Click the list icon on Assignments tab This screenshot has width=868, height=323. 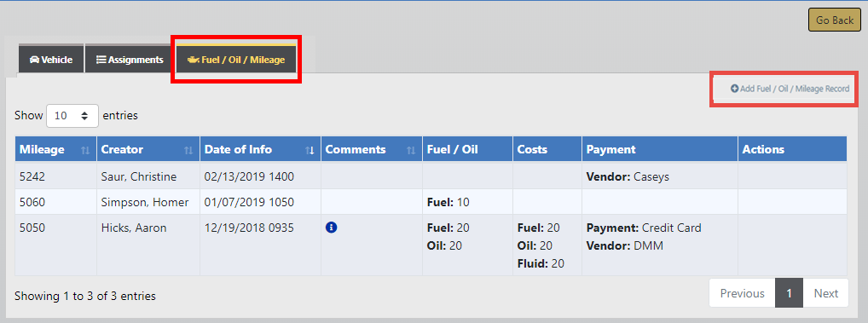tap(101, 60)
